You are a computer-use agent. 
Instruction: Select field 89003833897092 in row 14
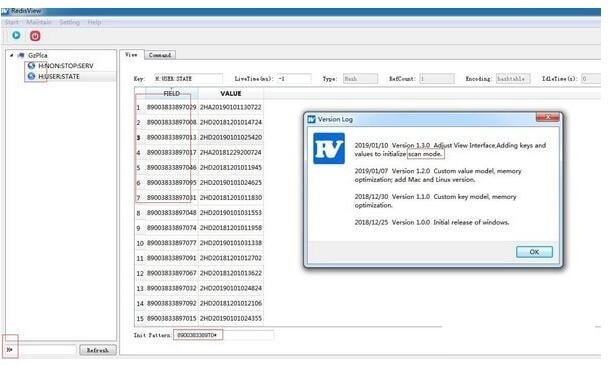coord(171,303)
